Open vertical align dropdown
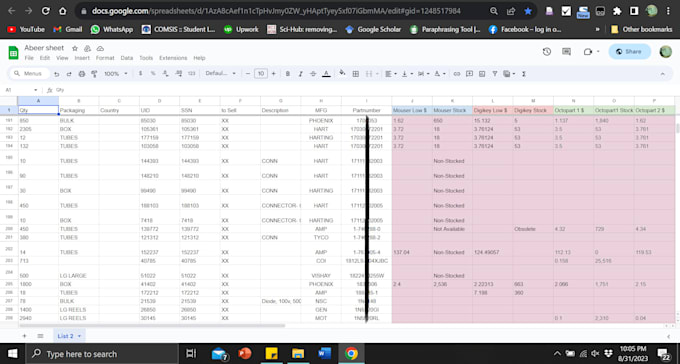 407,74
